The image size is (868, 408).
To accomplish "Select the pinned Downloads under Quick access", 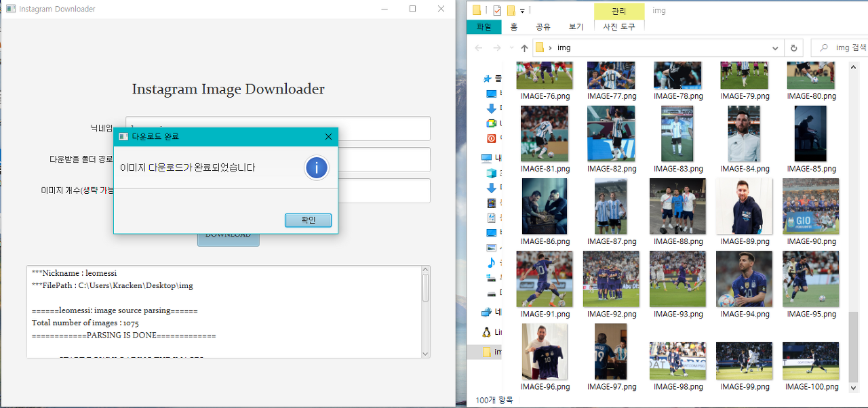I will click(492, 108).
